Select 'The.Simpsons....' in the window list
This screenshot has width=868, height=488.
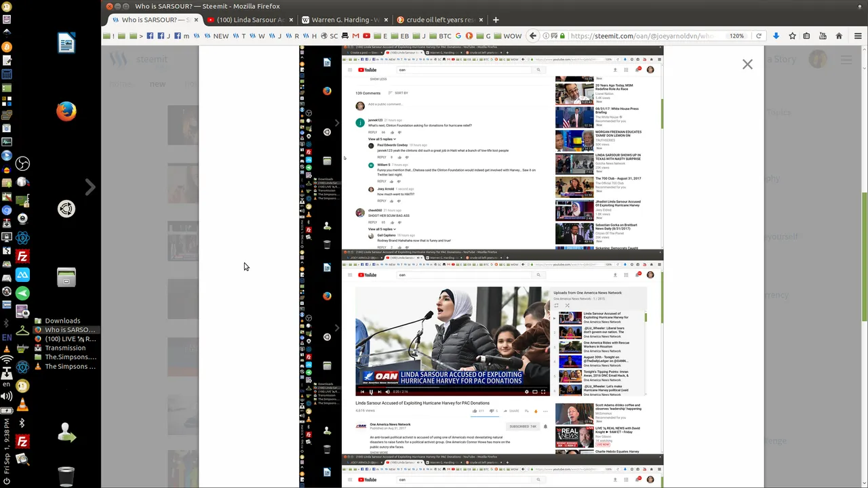click(64, 357)
